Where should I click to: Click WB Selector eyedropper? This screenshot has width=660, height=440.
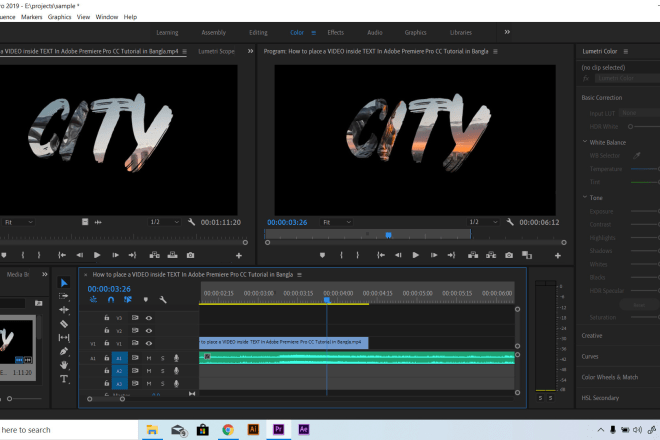coord(637,155)
